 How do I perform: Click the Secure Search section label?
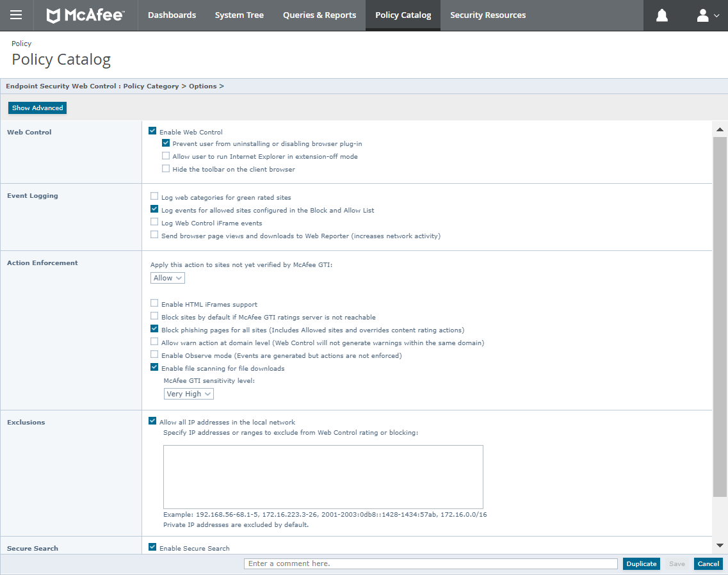(33, 549)
